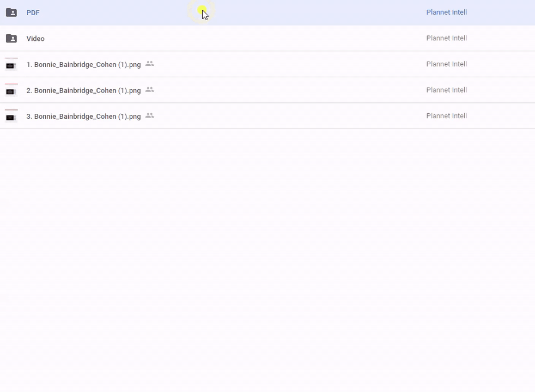Select file name 3. Bonnie_Bainbridge_Cohen (1).png
This screenshot has height=392, width=535.
point(83,117)
